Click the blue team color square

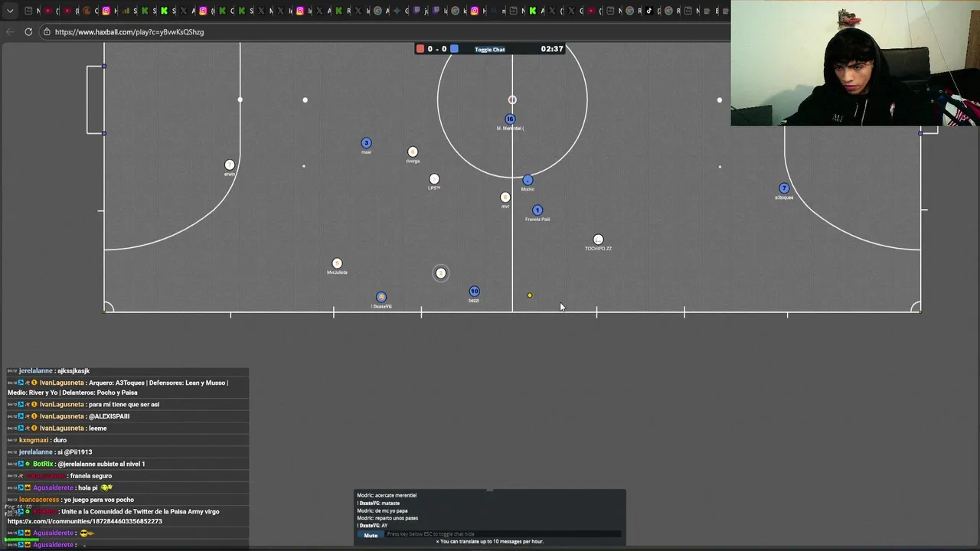click(454, 49)
